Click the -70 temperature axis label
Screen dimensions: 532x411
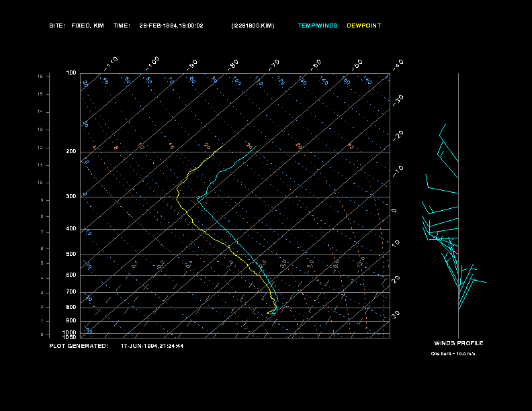[x=275, y=65]
